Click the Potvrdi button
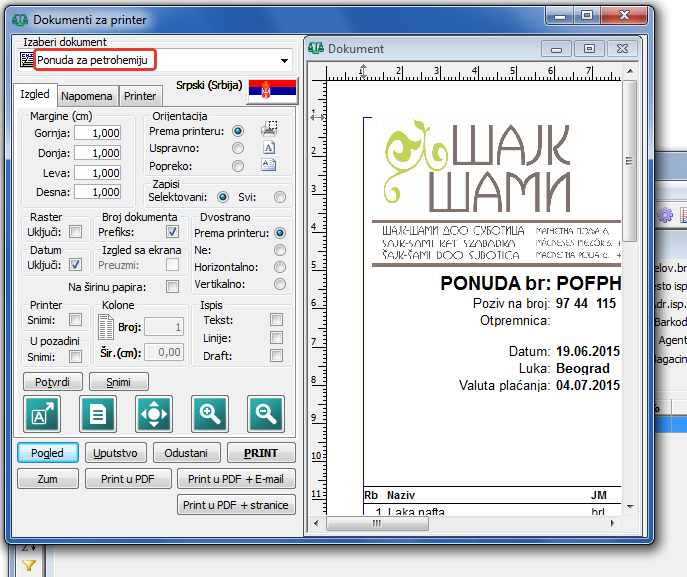Image resolution: width=687 pixels, height=577 pixels. [x=52, y=381]
